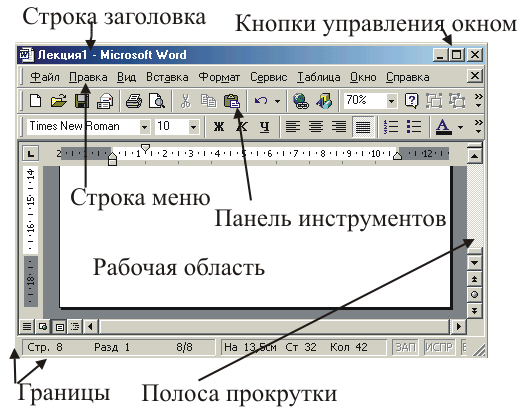
Task: Switch to Web Layout view icon
Action: click(x=43, y=326)
